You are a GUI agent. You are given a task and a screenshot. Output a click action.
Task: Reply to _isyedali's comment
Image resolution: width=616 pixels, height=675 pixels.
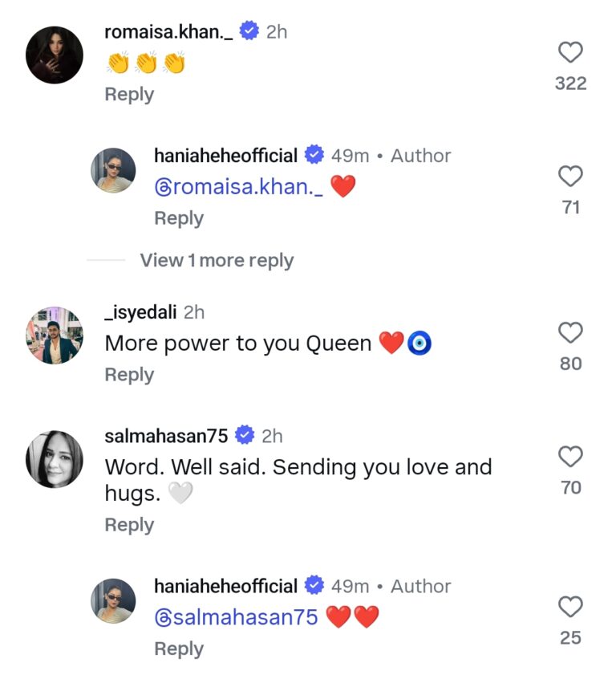(x=129, y=375)
